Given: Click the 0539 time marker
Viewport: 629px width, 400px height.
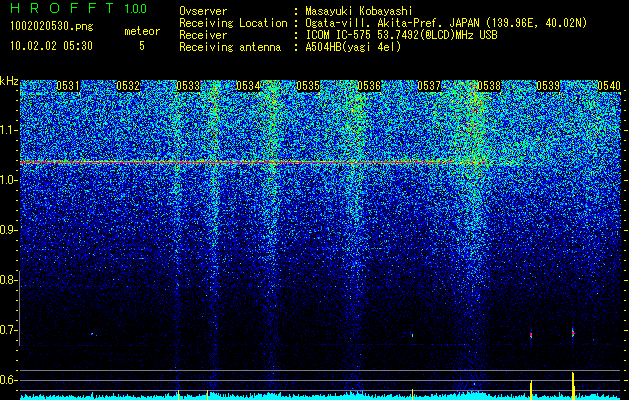Looking at the screenshot, I should (548, 86).
